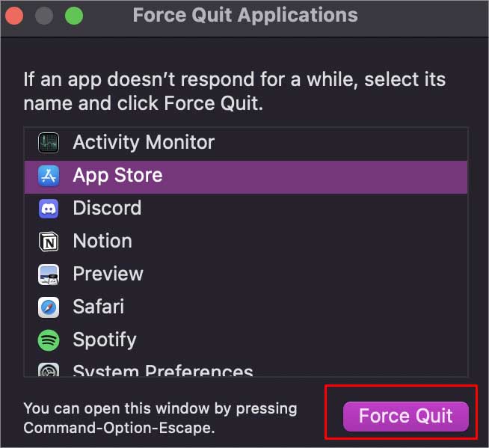Pick Preview from the app list

point(246,274)
